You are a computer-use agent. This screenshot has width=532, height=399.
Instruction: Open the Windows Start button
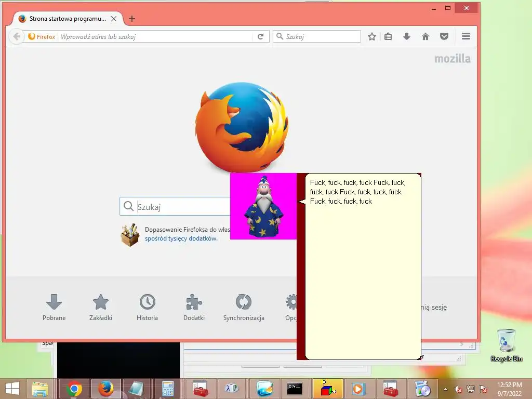point(12,389)
